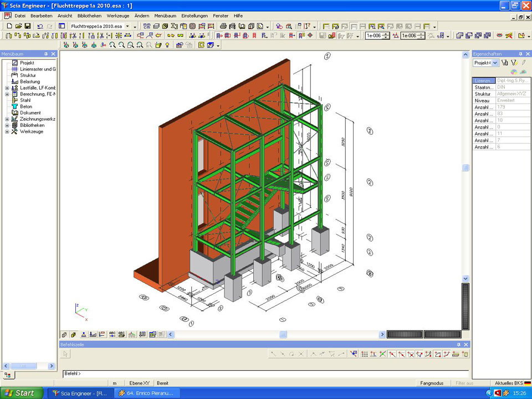Toggle the Fangmodus status bar field

tap(432, 383)
